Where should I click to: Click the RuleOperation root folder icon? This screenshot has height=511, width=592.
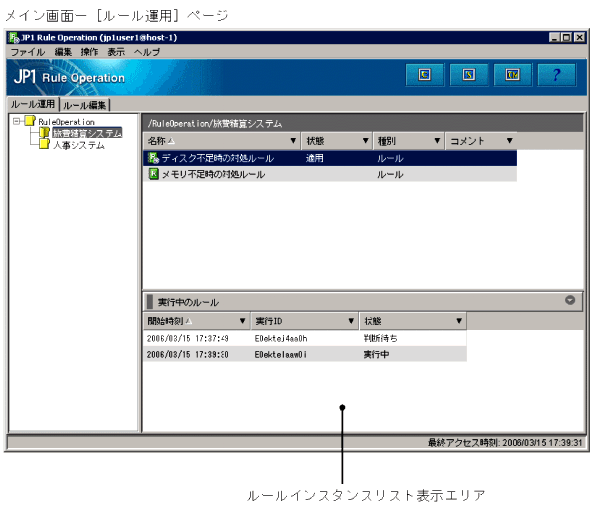(30, 121)
